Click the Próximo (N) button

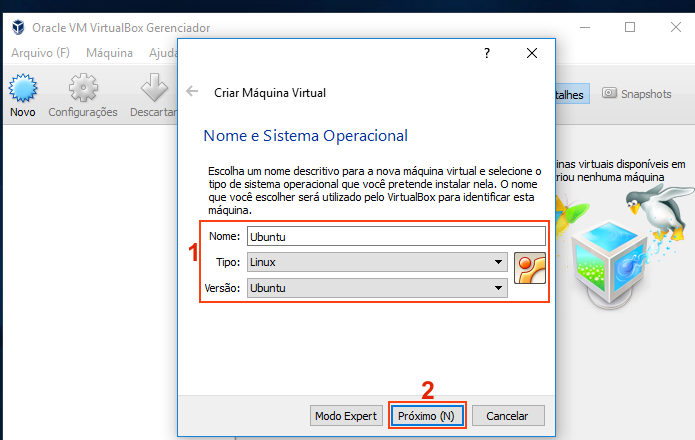click(426, 416)
